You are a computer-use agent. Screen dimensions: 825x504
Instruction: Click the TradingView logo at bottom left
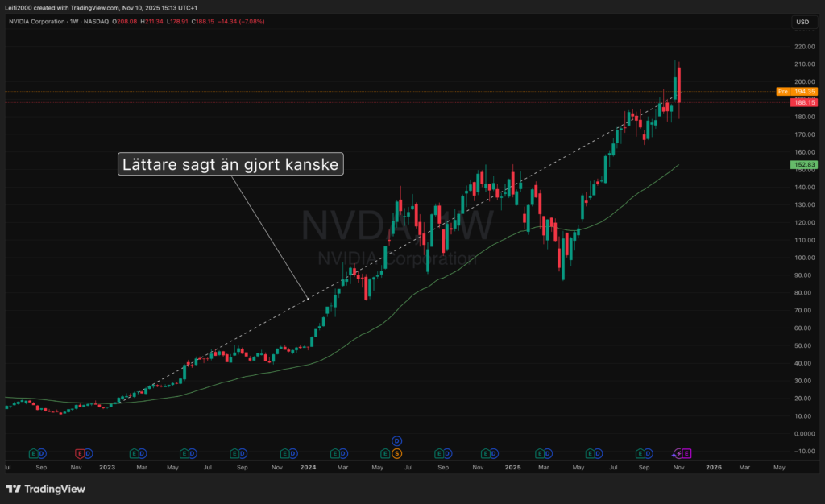click(x=45, y=489)
